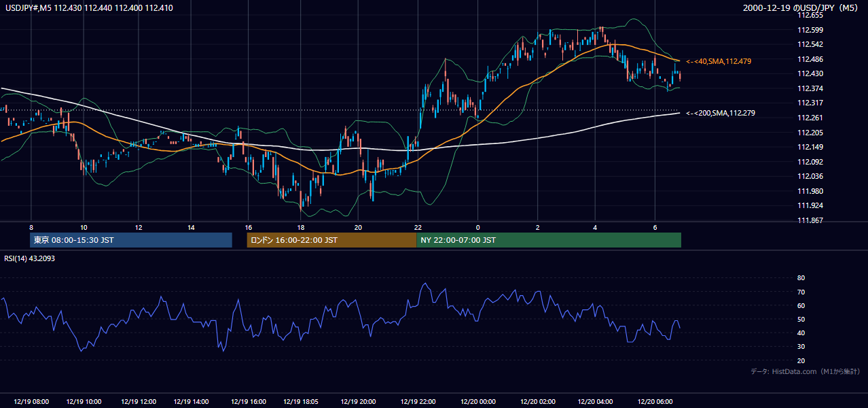Image resolution: width=868 pixels, height=408 pixels.
Task: Click the 12/19 18:05 time label
Action: click(301, 401)
